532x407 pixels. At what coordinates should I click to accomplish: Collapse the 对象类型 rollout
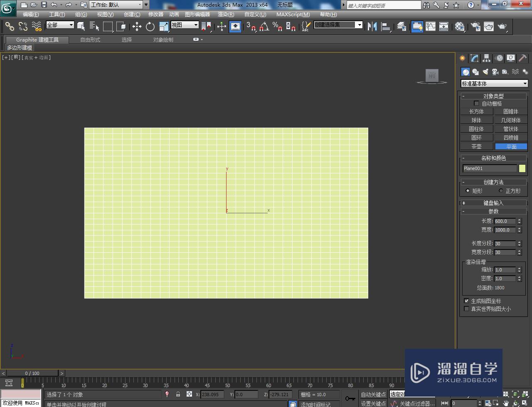(x=494, y=96)
